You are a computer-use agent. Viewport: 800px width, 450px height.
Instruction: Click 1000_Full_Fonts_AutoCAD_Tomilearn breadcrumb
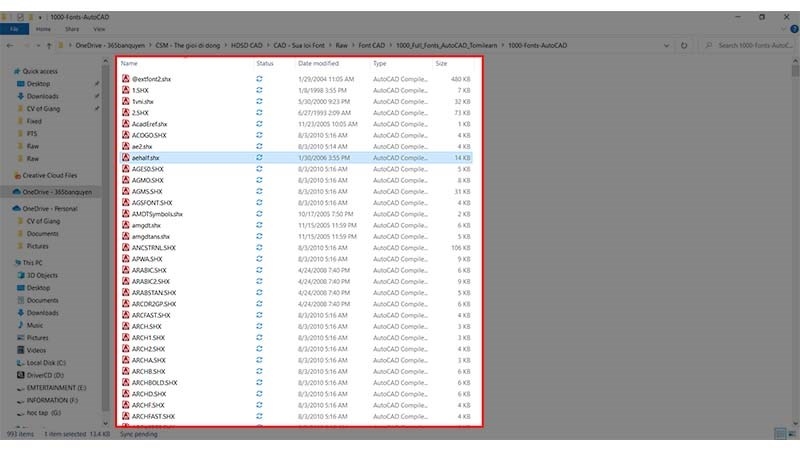pyautogui.click(x=446, y=45)
